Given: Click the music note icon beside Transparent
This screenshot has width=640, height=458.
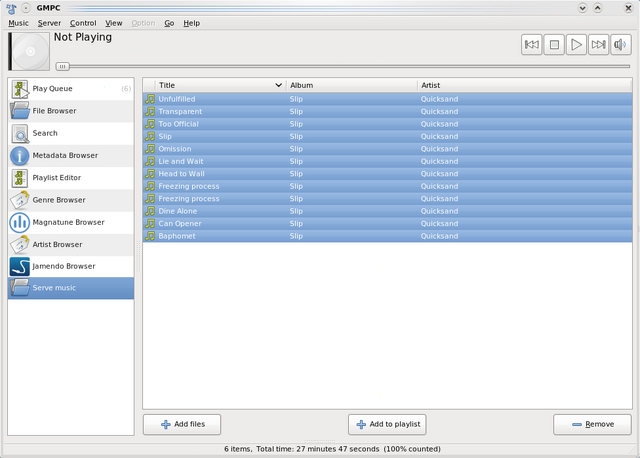Looking at the screenshot, I should pos(150,111).
